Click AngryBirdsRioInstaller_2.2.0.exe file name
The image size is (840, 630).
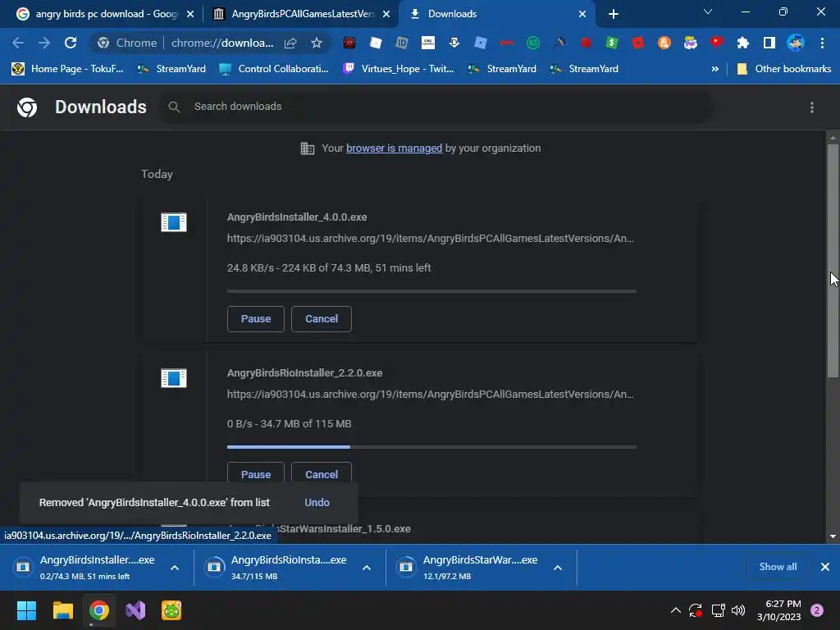tap(305, 373)
